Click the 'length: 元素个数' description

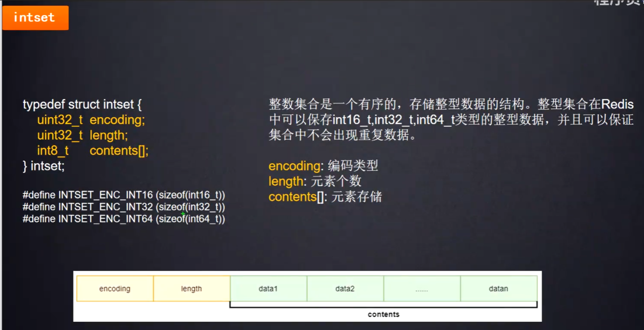click(315, 182)
